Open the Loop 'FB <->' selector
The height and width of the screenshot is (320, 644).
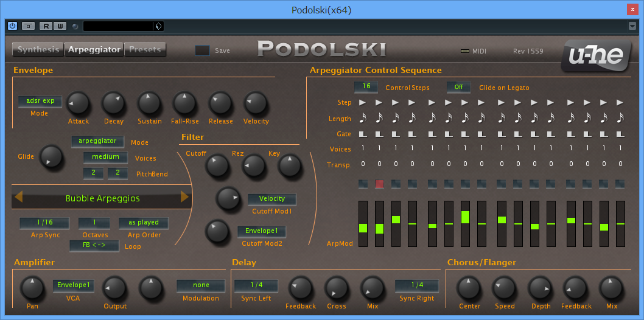(x=94, y=246)
